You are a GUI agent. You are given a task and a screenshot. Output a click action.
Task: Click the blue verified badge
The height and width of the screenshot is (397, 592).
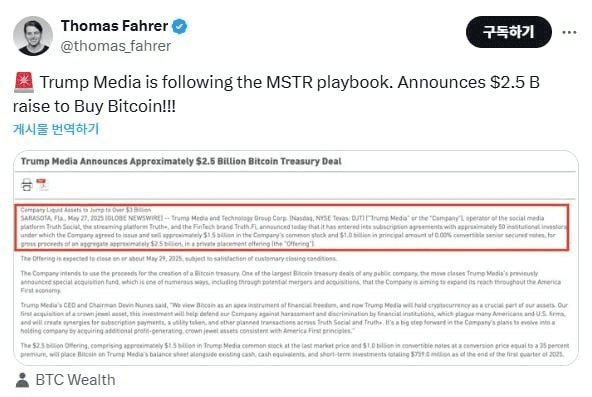pyautogui.click(x=180, y=26)
